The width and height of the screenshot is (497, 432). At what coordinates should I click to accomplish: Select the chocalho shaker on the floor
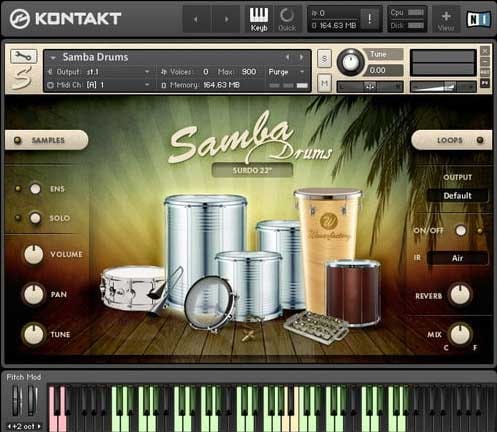point(316,327)
